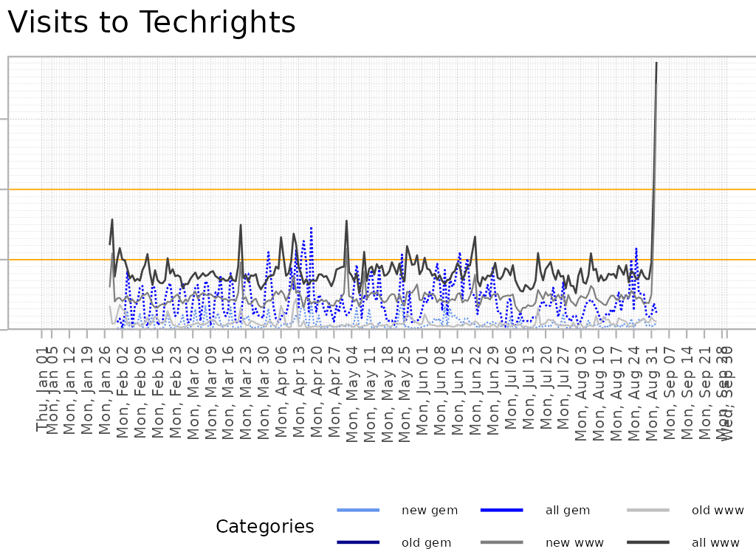
Task: Click the 'Visits to Techrights' chart title
Action: pyautogui.click(x=151, y=22)
